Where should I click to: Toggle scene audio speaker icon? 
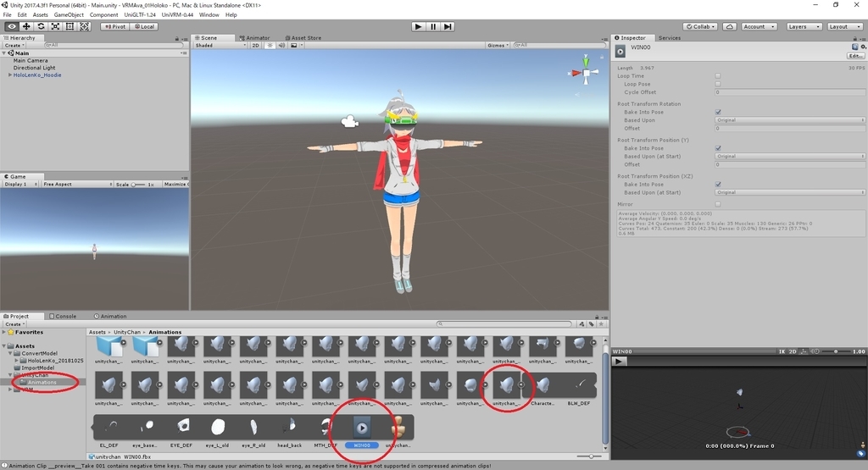(x=281, y=46)
